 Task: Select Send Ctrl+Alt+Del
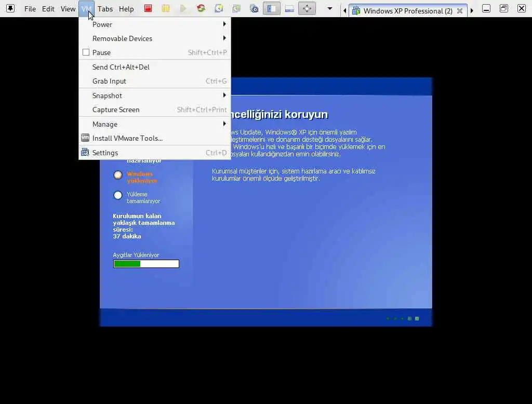(155, 67)
